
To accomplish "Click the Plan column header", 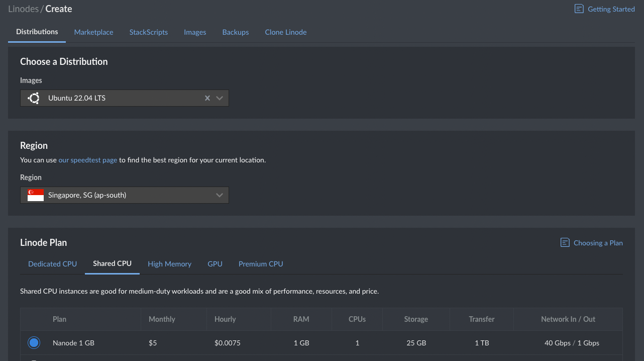I will (59, 319).
